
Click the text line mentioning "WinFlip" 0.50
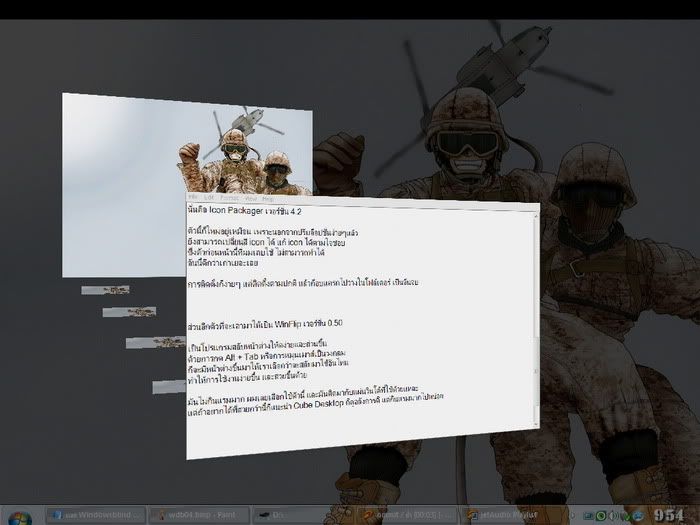[x=265, y=325]
